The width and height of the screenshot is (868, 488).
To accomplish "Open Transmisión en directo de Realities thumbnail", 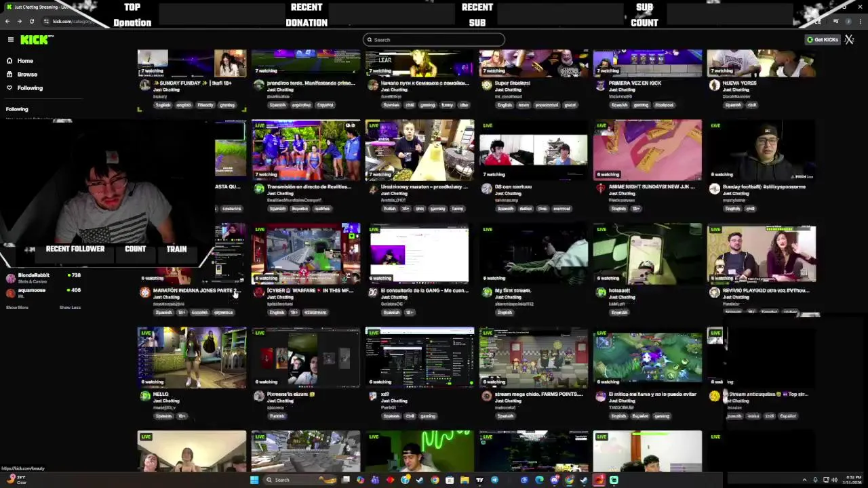I will click(x=306, y=150).
